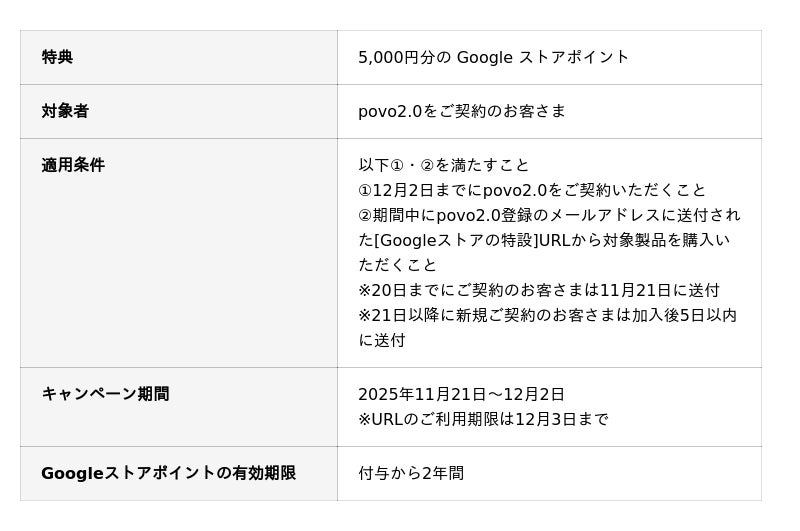This screenshot has width=800, height=531.
Task: Select the キャンペーン期間 label
Action: (x=105, y=394)
